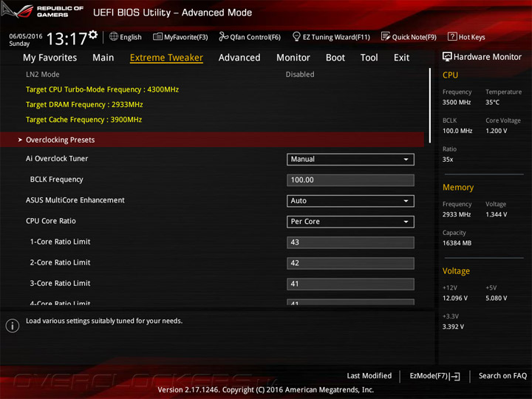532x399 pixels.
Task: Click the English language label
Action: (131, 37)
